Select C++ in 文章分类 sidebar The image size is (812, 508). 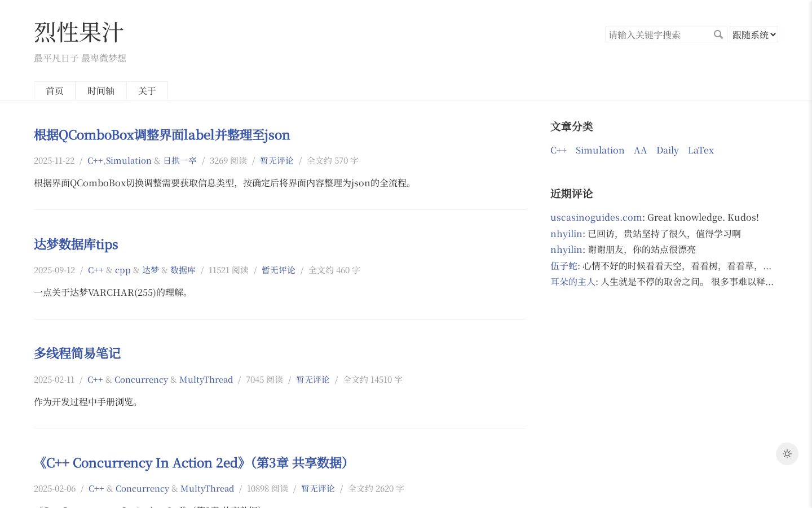[558, 150]
